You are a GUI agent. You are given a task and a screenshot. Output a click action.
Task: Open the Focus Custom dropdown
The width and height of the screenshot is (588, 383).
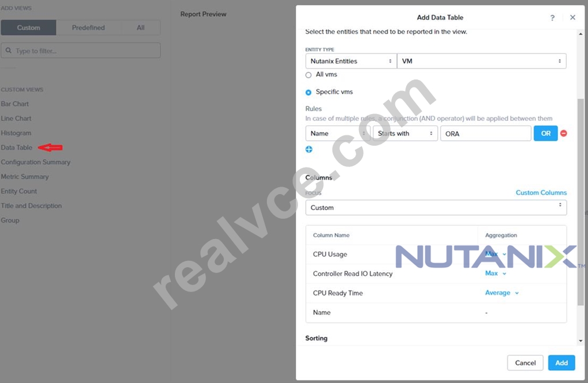[436, 207]
